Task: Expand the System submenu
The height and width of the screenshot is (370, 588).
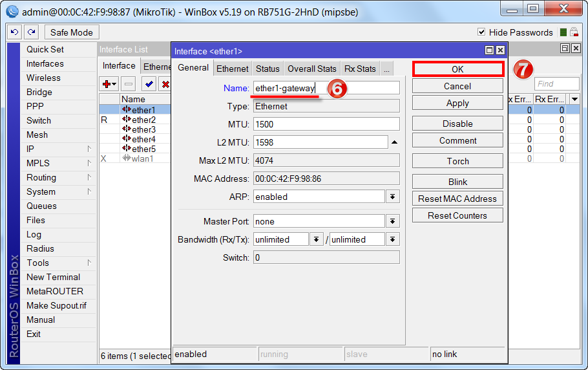Action: [x=89, y=191]
